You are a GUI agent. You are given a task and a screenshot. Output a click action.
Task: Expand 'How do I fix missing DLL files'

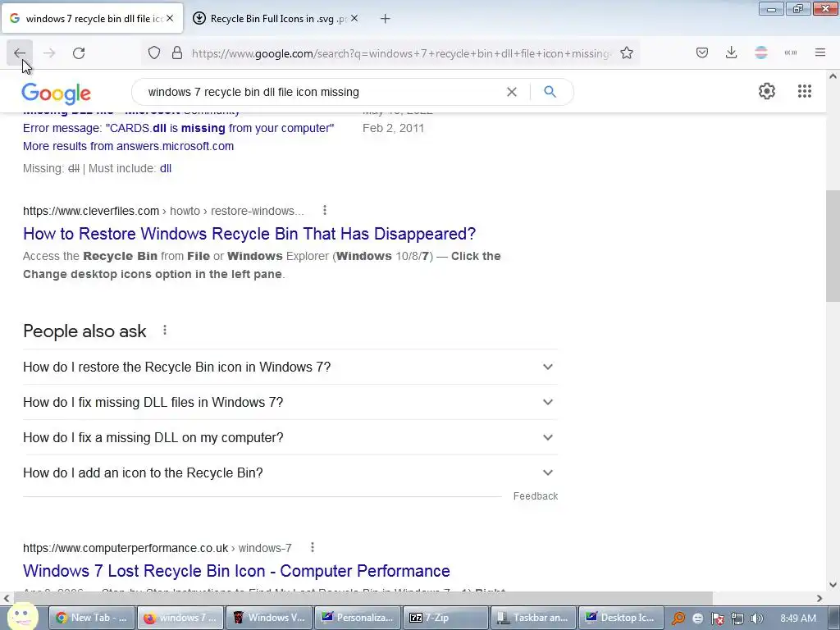[x=290, y=402]
